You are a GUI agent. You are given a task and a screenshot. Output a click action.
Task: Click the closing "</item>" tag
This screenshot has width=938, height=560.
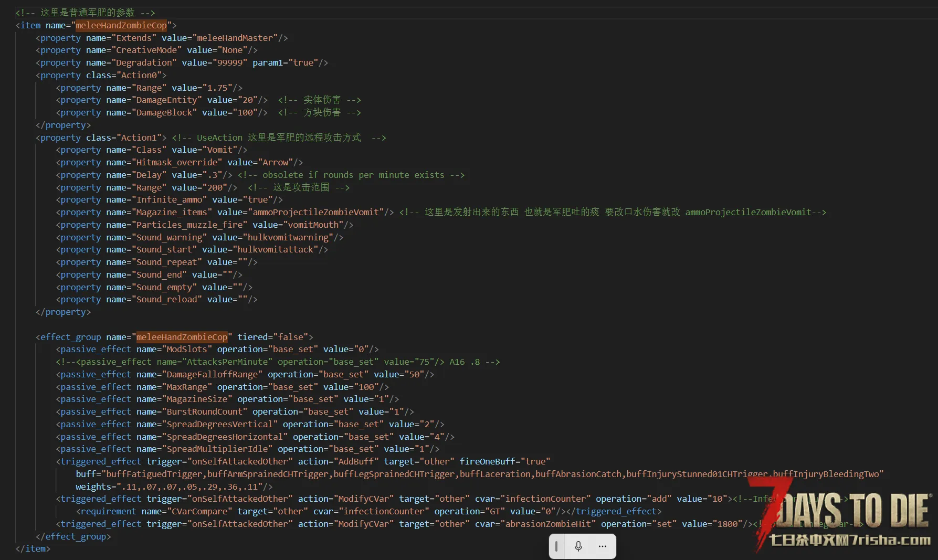tap(33, 549)
